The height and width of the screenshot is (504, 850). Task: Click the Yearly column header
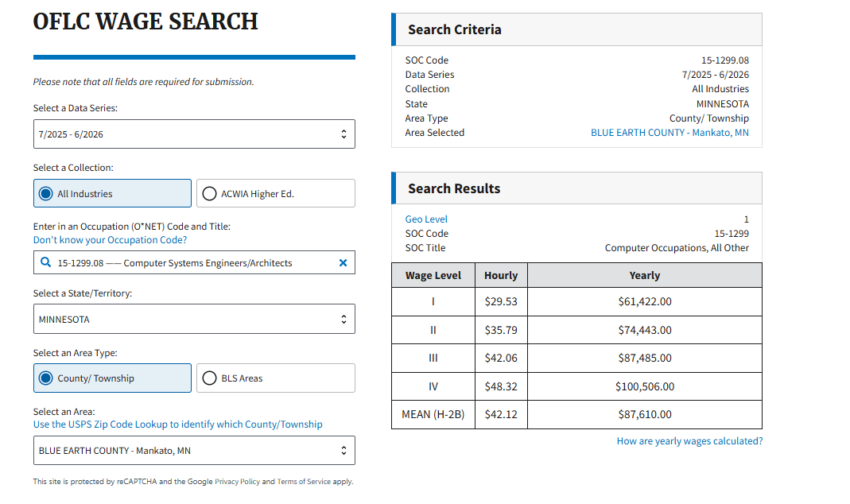[x=644, y=276]
